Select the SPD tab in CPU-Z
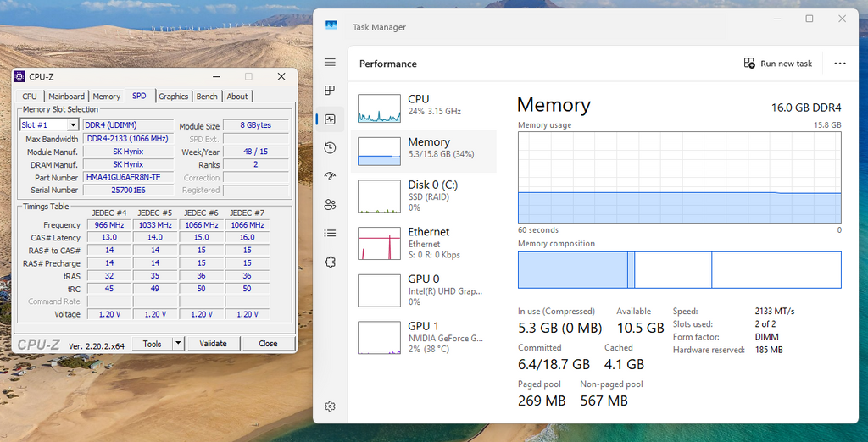The width and height of the screenshot is (868, 442). (x=140, y=96)
